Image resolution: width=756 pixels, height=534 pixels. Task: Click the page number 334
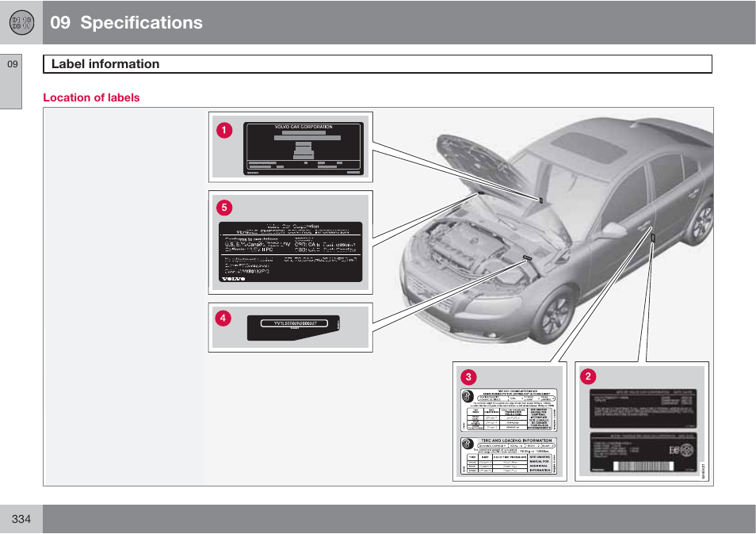(21, 519)
